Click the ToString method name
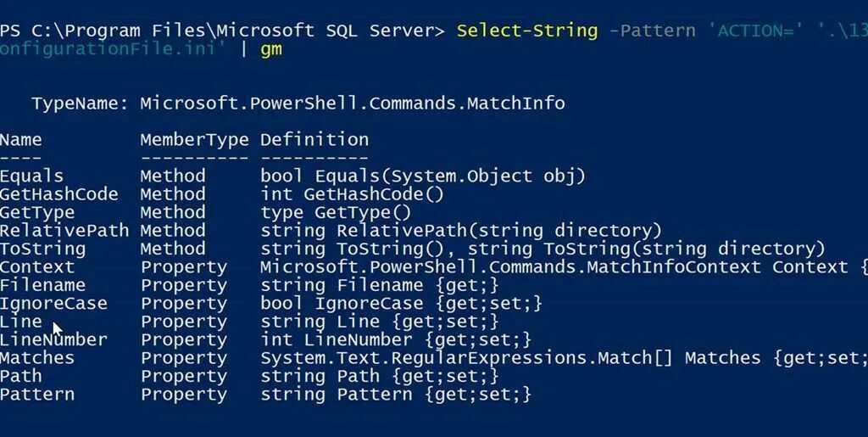 [42, 249]
